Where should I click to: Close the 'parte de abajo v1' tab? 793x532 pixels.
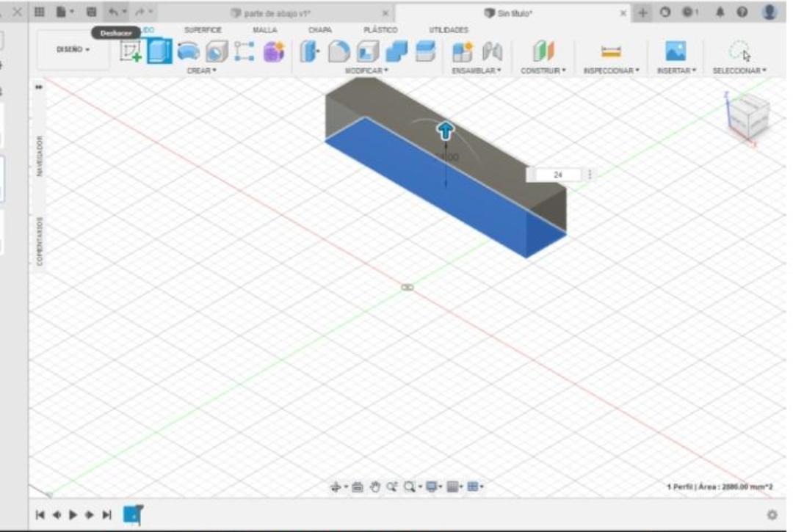click(x=385, y=14)
